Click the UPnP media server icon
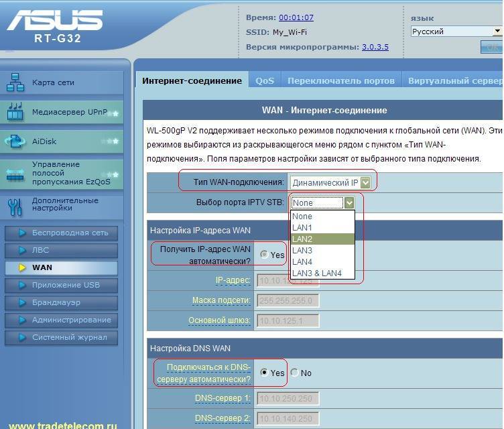This screenshot has height=429, width=504. [x=15, y=111]
